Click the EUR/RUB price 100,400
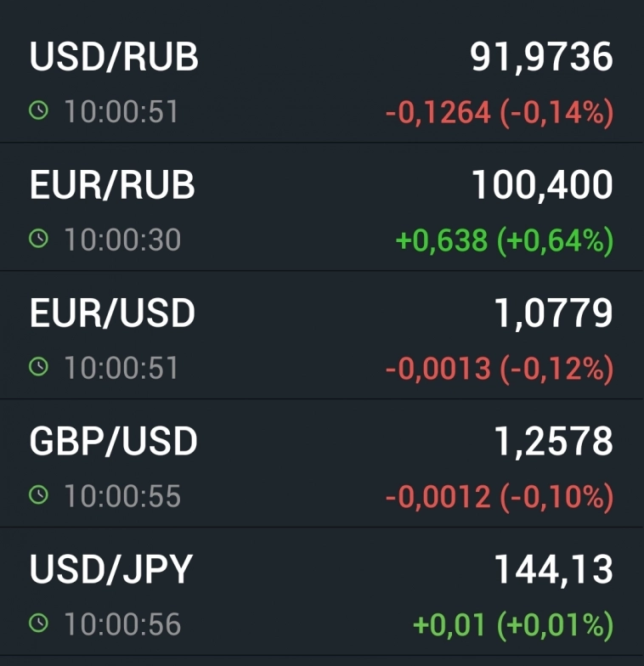 tap(542, 185)
